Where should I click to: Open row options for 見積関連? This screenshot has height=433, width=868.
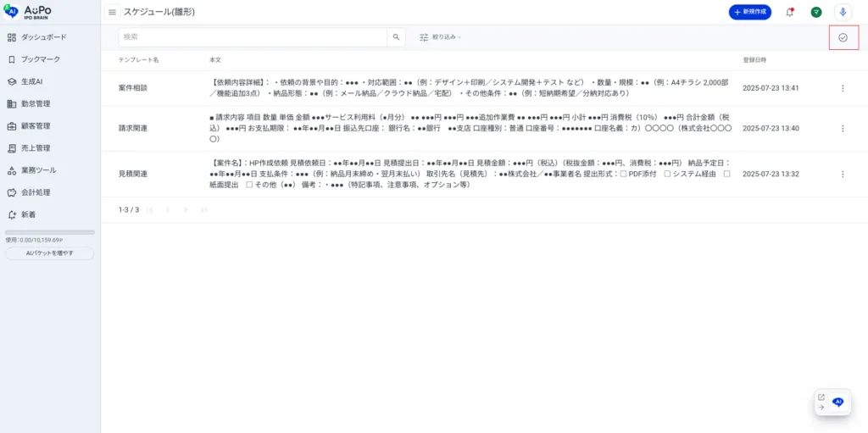(x=843, y=174)
